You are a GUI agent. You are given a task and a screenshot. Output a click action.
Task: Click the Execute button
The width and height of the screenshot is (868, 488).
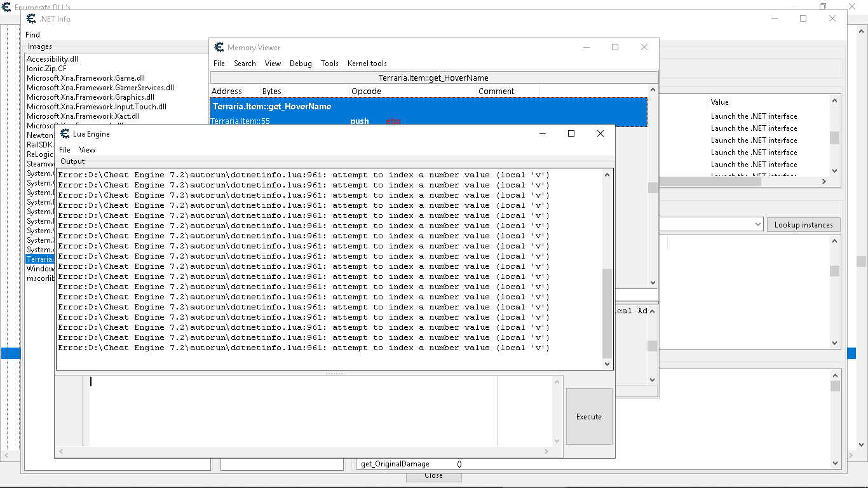coord(588,417)
